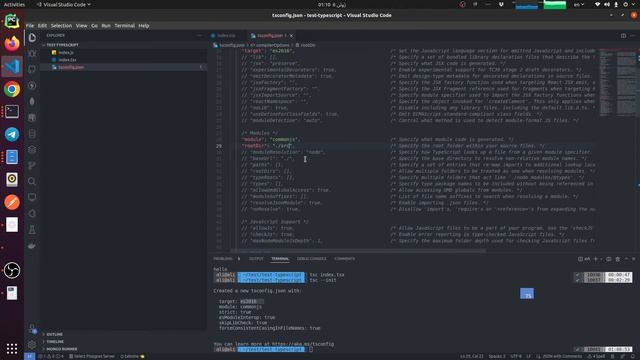Switch to the OUTPUT panel tab
The width and height of the screenshot is (640, 360).
coord(256,259)
